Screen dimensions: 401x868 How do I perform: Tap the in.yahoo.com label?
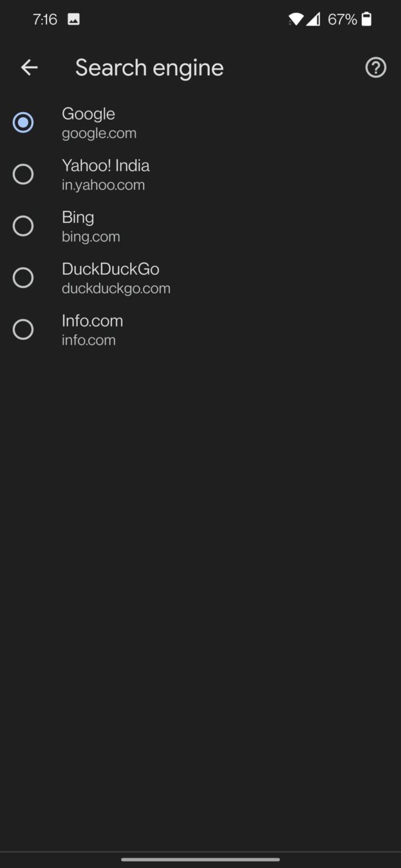tap(103, 184)
